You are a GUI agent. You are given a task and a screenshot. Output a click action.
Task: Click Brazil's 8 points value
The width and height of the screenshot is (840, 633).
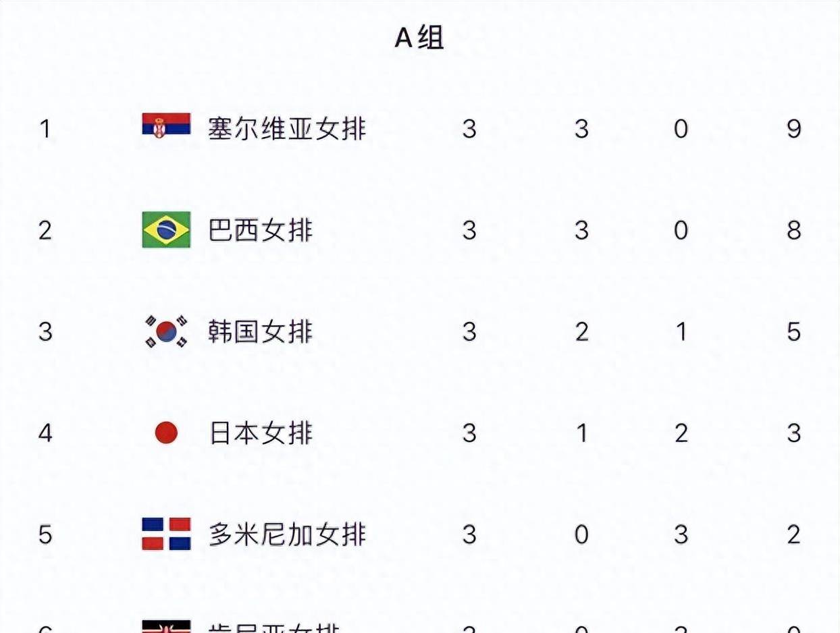(793, 230)
